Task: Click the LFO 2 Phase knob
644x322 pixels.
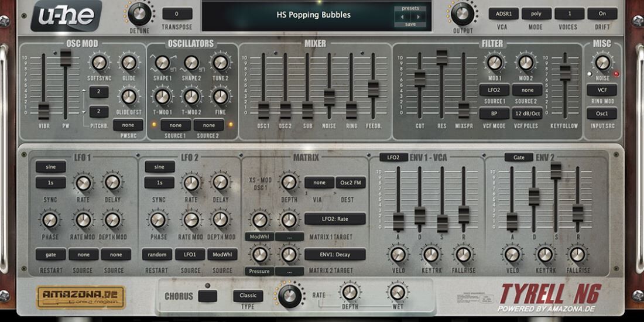Action: tap(159, 220)
